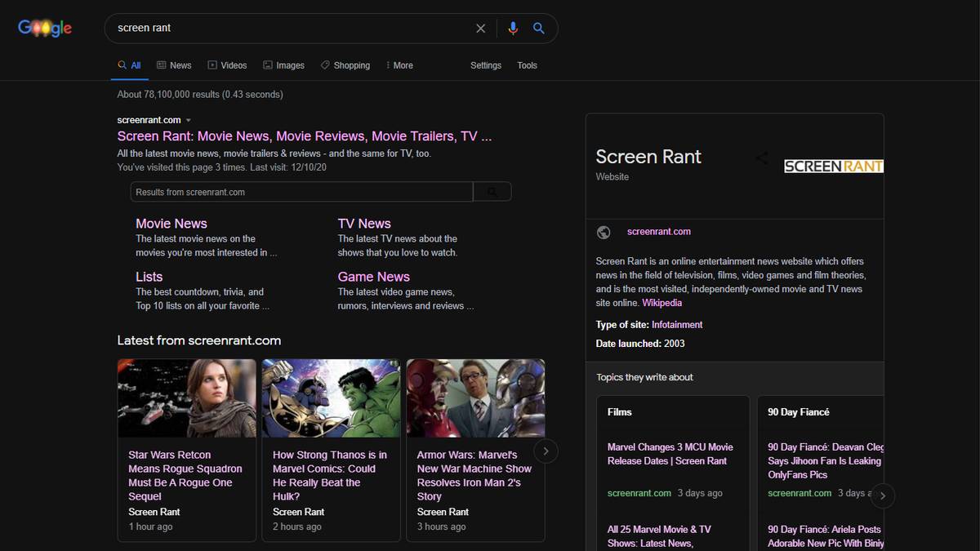The image size is (980, 551).
Task: Open dropdown arrow next to screenrant.com
Action: 189,121
